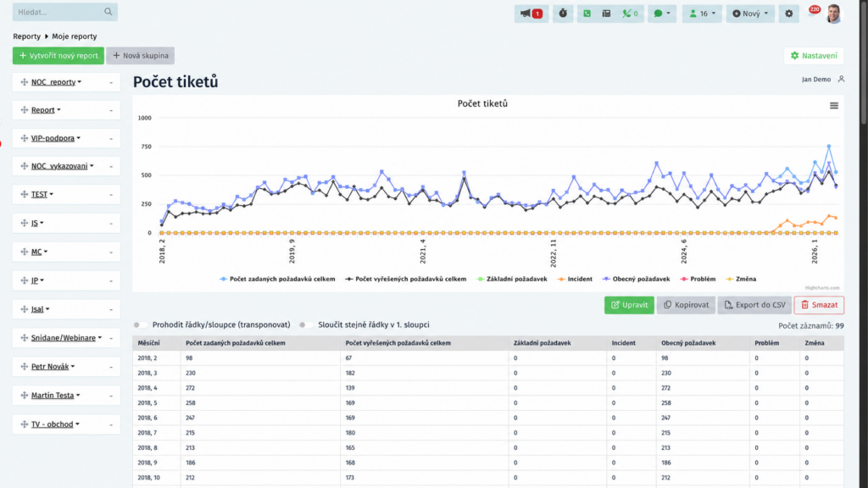Viewport: 868px width, 488px height.
Task: Click Export do CSV button
Action: [x=754, y=305]
